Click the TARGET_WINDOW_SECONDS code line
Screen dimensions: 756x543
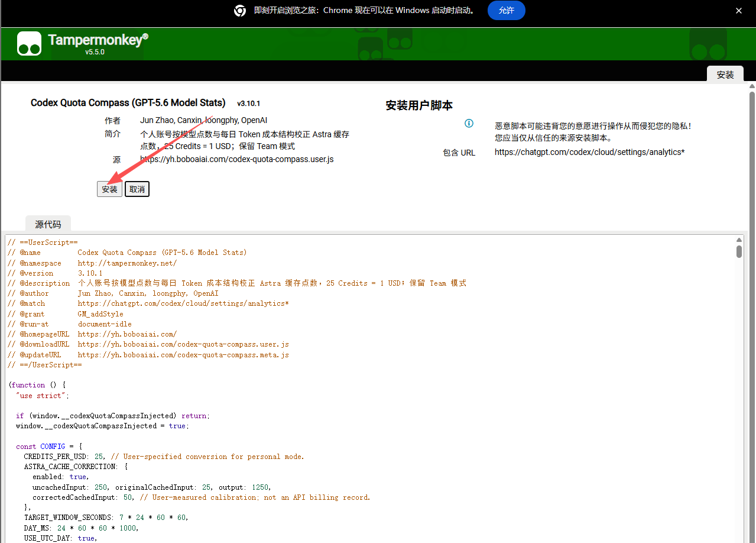[x=106, y=518]
